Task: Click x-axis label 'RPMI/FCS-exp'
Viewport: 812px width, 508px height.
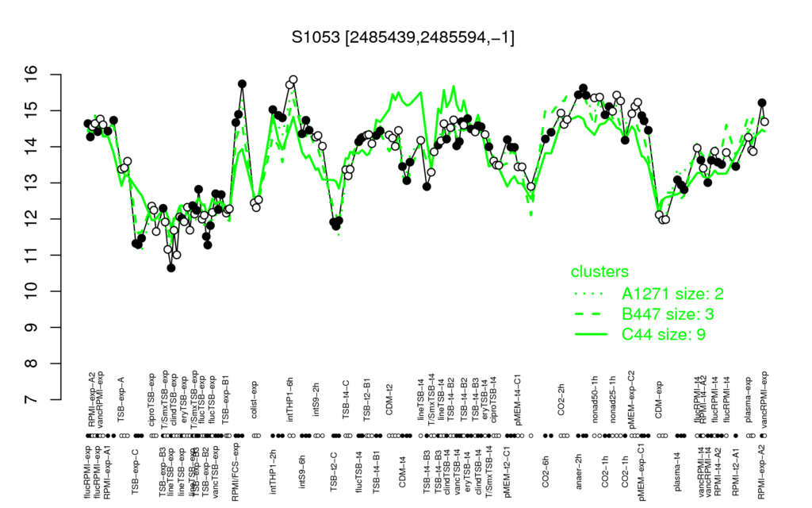Action: pos(235,473)
